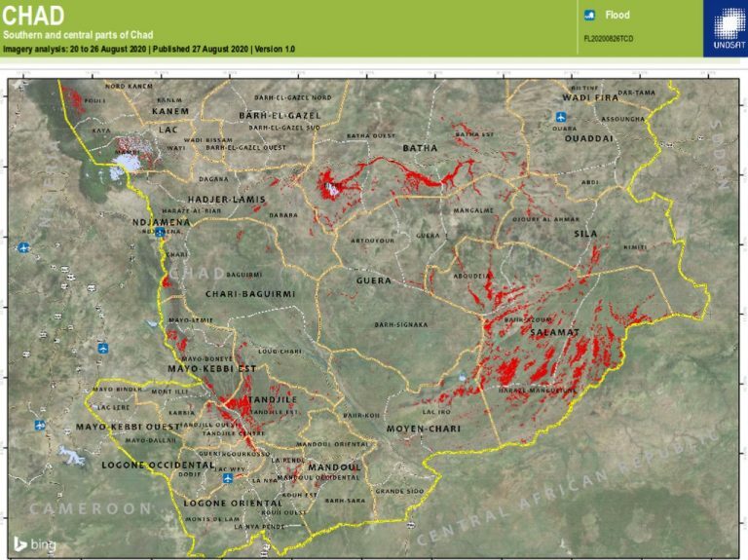Click the DAR-TAMA label
Viewport: 748px width, 560px height.
pyautogui.click(x=636, y=93)
